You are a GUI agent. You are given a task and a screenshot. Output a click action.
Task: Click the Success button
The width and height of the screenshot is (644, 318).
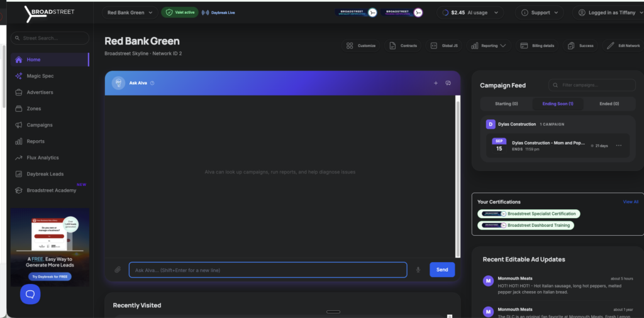coord(580,45)
